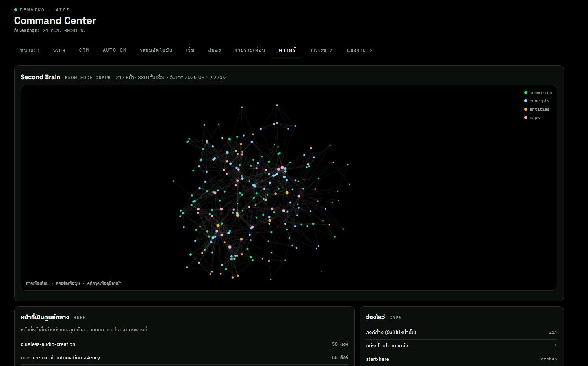The width and height of the screenshot is (588, 366).
Task: Switch to the ธุรกิจ tab
Action: (x=59, y=50)
